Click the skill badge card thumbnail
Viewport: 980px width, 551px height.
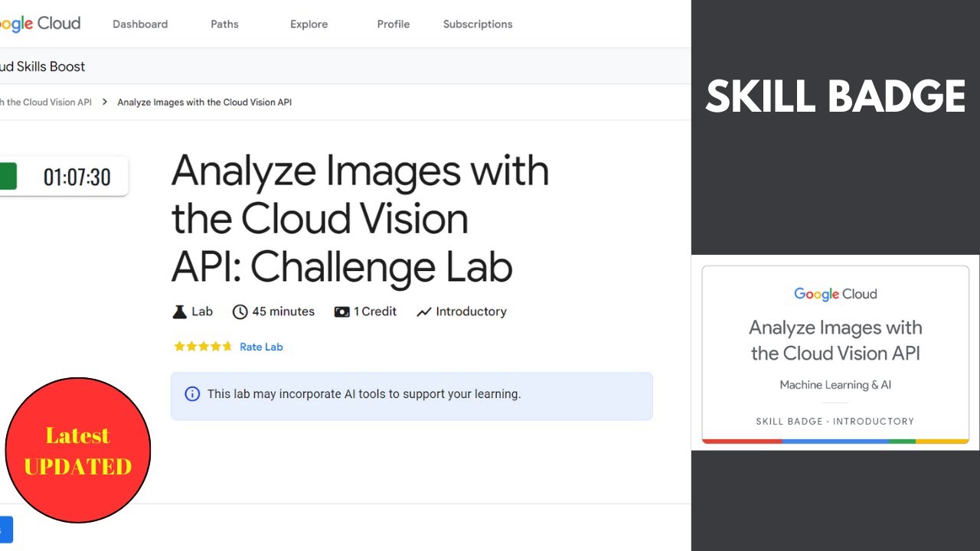(835, 354)
